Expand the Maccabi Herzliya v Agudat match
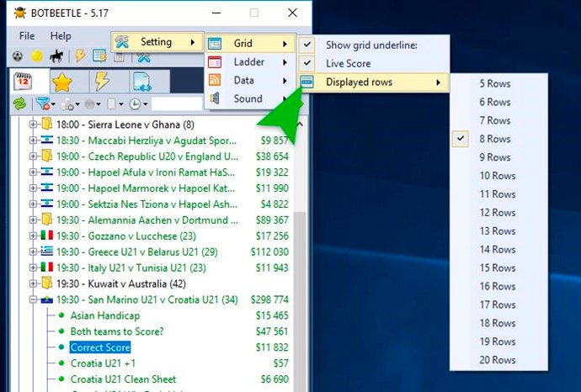 [x=33, y=140]
